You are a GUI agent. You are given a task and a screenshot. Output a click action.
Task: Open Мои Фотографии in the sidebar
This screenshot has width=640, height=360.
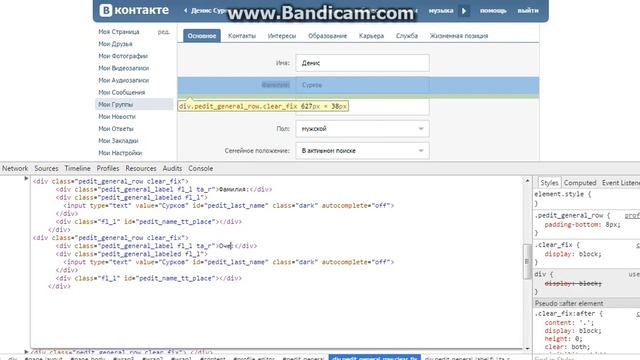coord(123,56)
